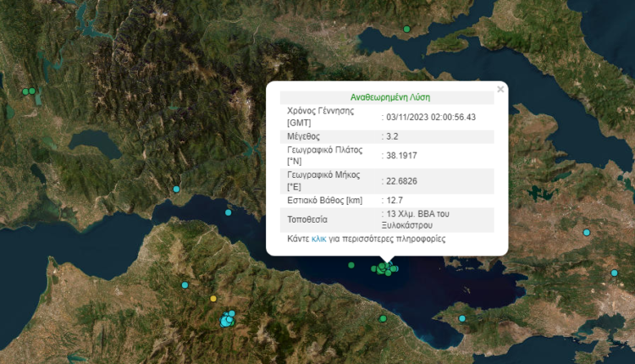Click the 'κλικ' link for more information
The height and width of the screenshot is (364, 635).
point(319,240)
